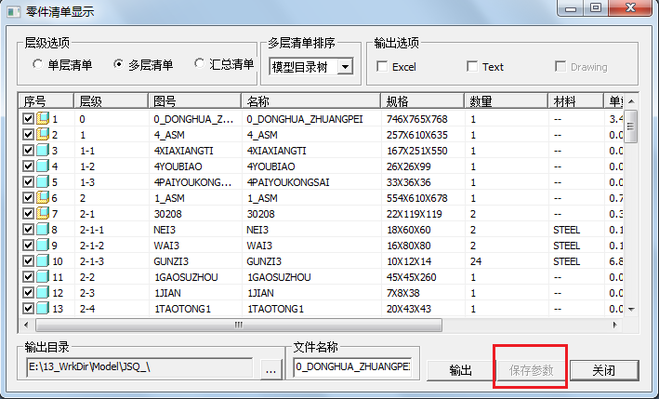Enable the Excel output checkbox
This screenshot has height=399, width=659.
pos(382,66)
